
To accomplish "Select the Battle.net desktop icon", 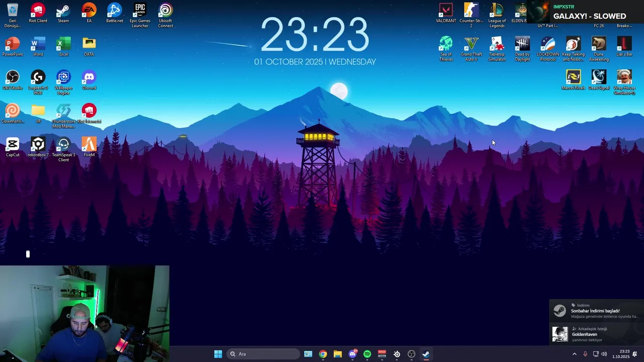I will [114, 14].
